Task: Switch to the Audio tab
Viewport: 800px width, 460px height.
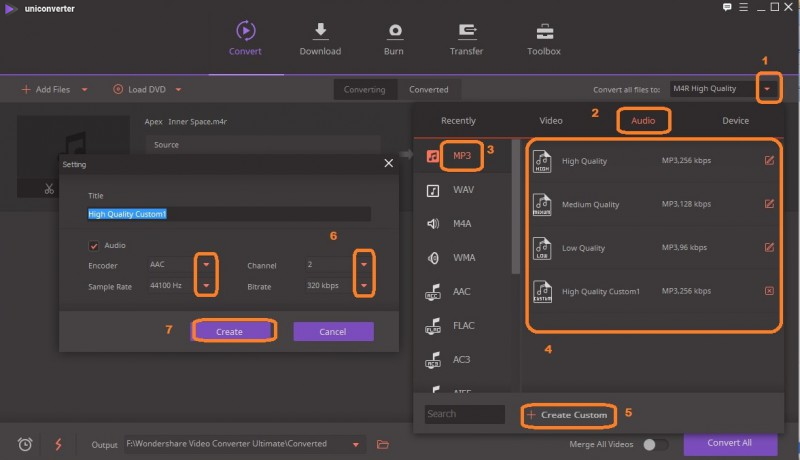Action: pyautogui.click(x=643, y=121)
